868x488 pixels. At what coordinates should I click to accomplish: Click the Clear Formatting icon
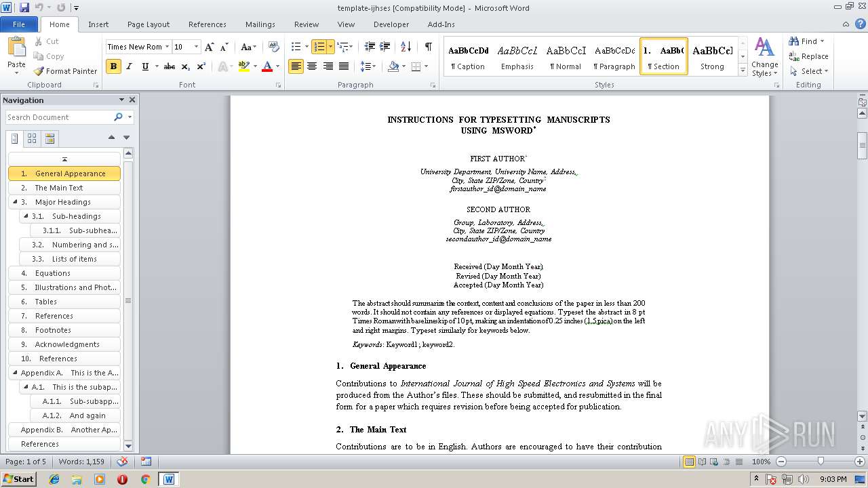[x=274, y=47]
